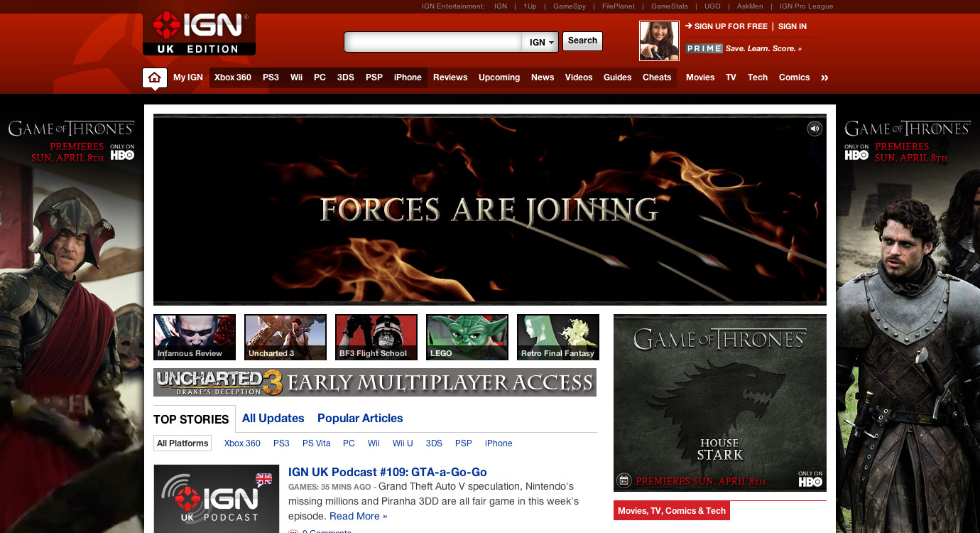Open the Retro Final Fantasy thumbnail
This screenshot has width=980, height=533.
558,338
